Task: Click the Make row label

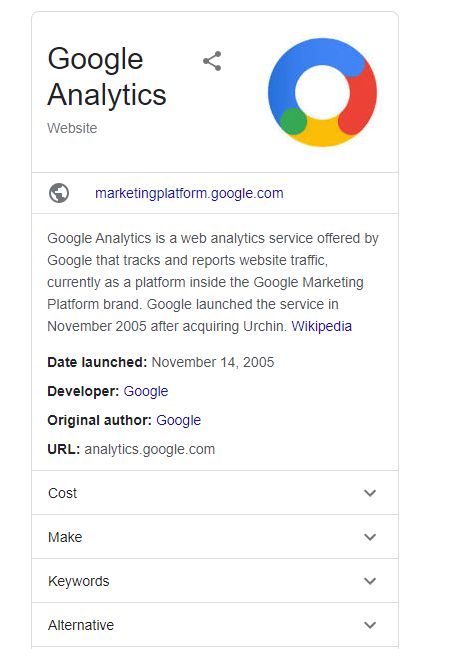Action: tap(65, 537)
